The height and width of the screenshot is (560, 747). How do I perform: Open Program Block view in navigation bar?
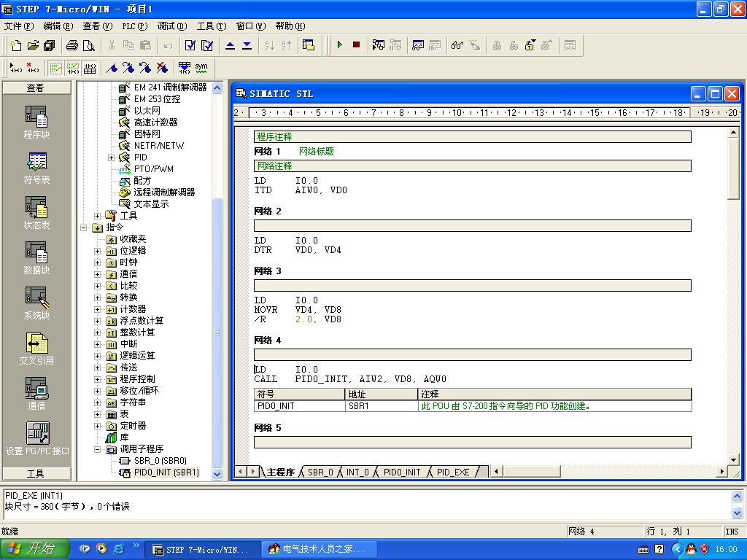[36, 122]
